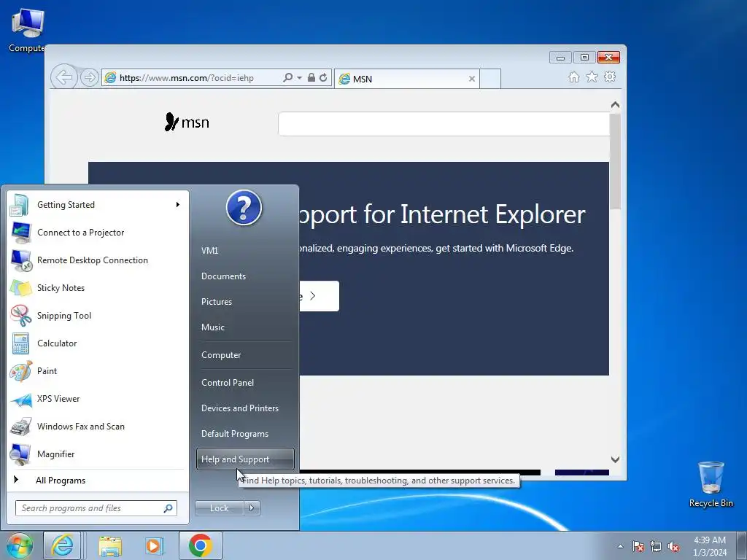Click the vertical scrollbar thumb in browser
The image size is (747, 560).
click(615, 161)
